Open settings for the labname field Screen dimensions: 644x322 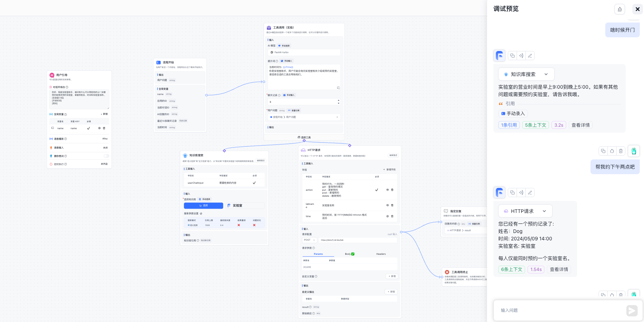pyautogui.click(x=387, y=205)
